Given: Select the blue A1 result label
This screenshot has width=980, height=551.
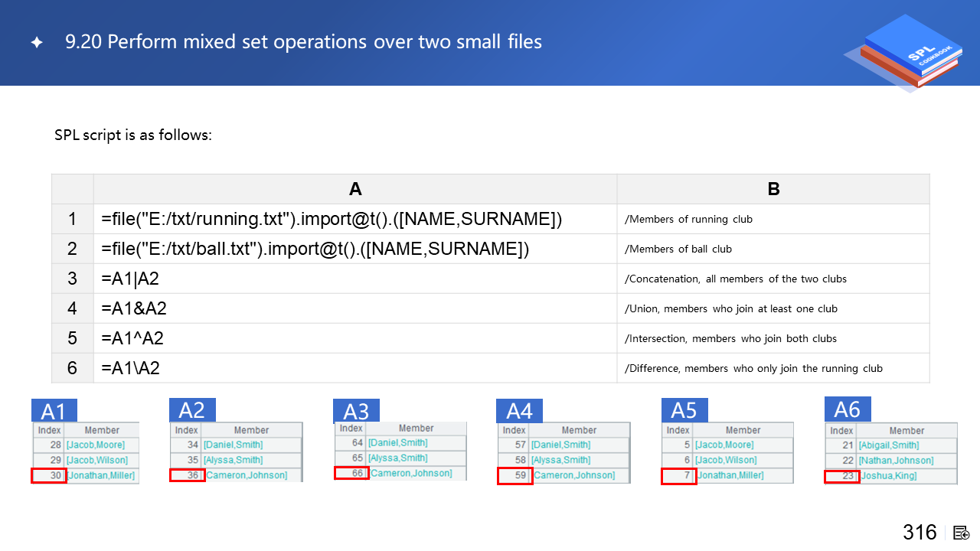Looking at the screenshot, I should (54, 411).
